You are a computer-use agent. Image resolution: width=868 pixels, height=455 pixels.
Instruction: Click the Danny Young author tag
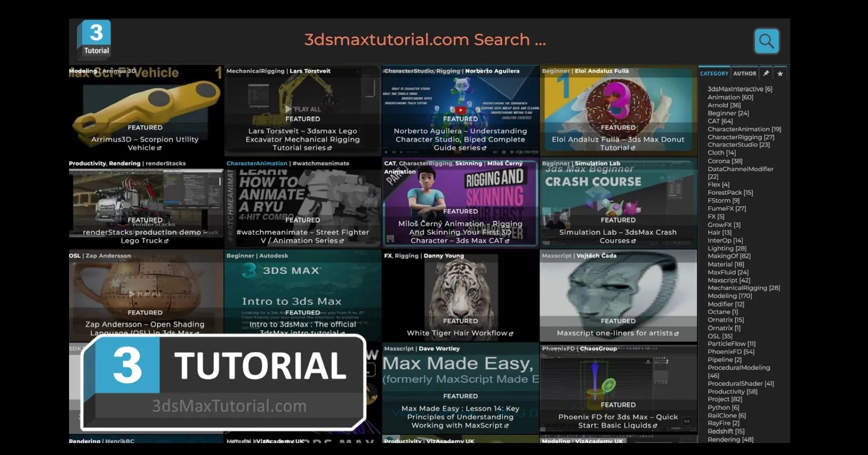(x=444, y=256)
